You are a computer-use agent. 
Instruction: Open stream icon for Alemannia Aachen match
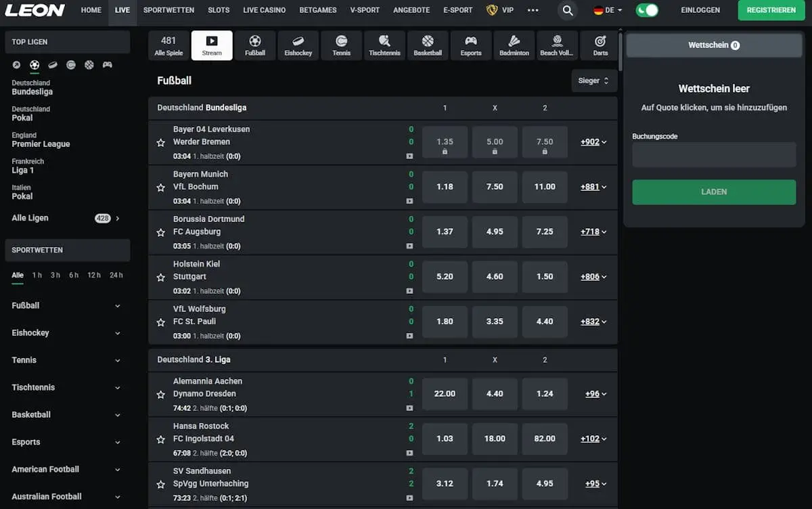click(409, 408)
